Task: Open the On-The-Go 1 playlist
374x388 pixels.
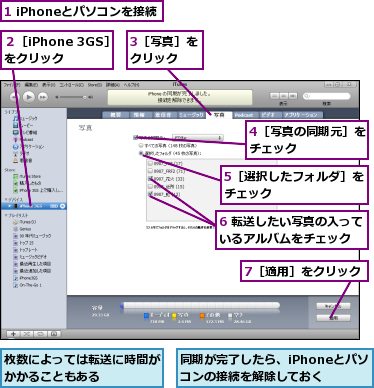Action: [27, 285]
